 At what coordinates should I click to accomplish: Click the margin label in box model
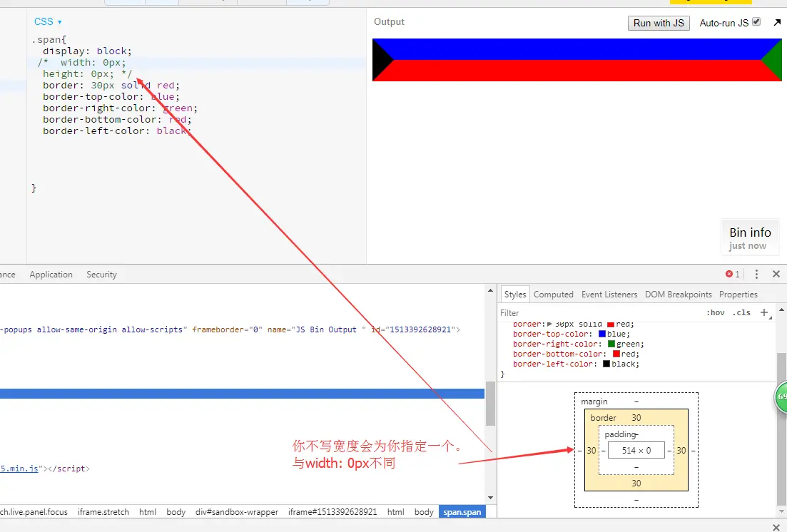click(594, 401)
